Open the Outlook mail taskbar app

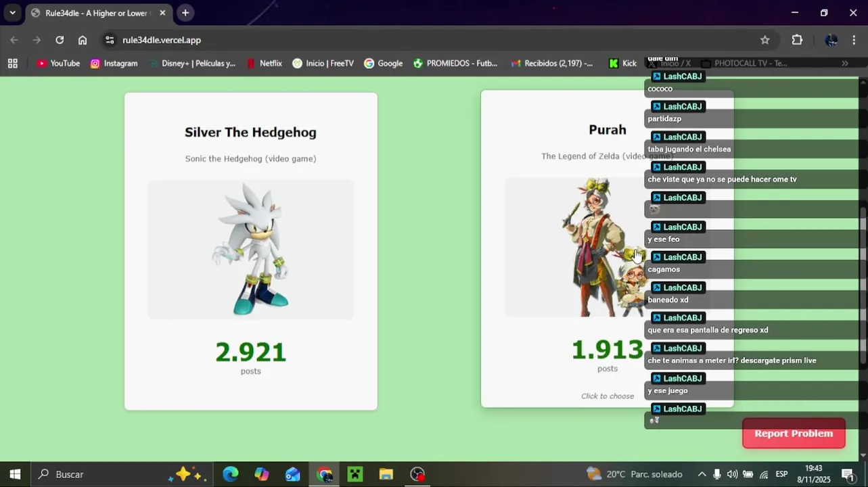292,474
